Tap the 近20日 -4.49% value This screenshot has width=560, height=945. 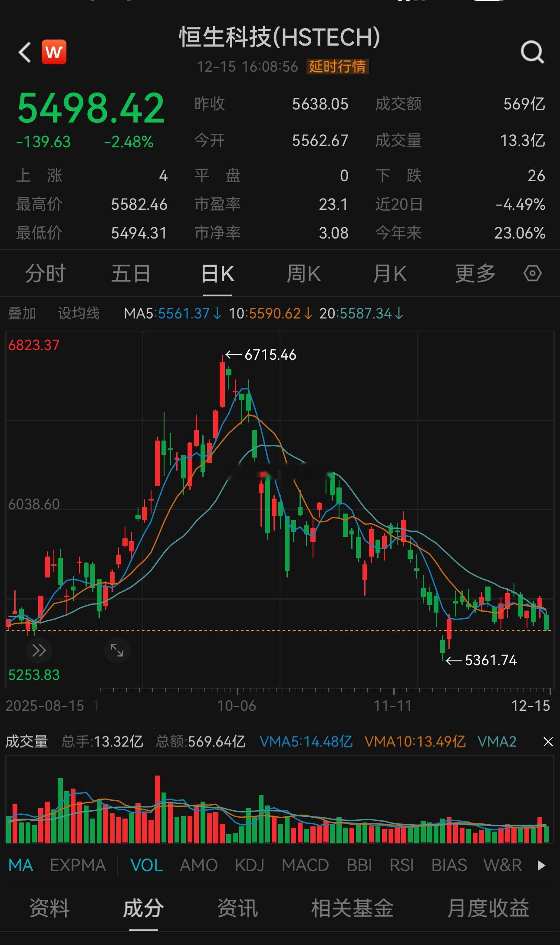point(520,205)
